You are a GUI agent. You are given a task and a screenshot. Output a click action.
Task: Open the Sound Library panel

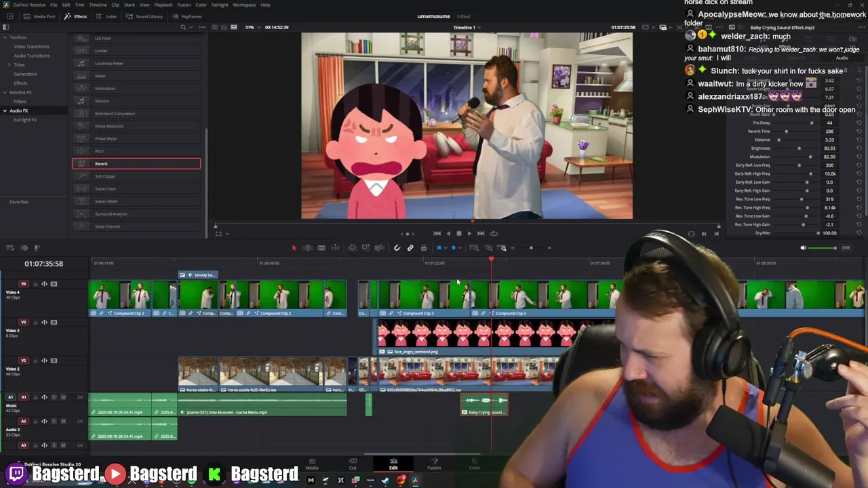pyautogui.click(x=144, y=16)
